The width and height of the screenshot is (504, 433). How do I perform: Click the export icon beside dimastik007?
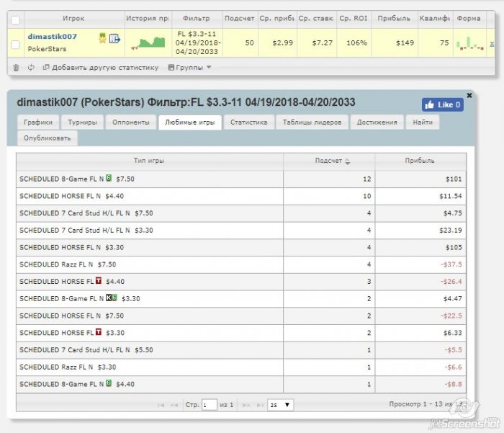click(x=114, y=39)
